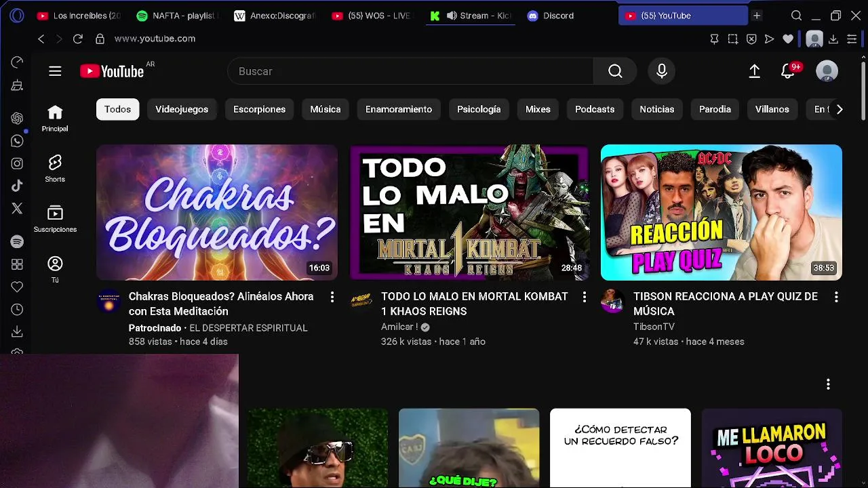Select the 'Todos' filter chip
Viewport: 868px width, 488px height.
[118, 109]
